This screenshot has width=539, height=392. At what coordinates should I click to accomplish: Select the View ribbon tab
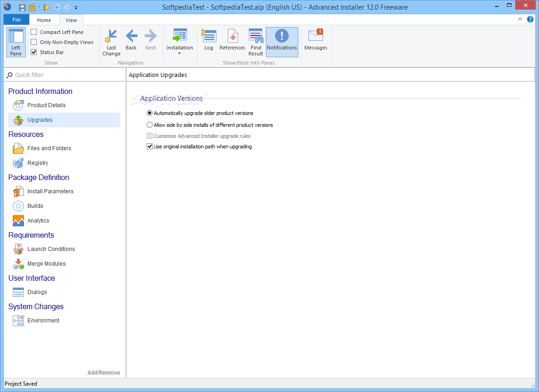(71, 20)
